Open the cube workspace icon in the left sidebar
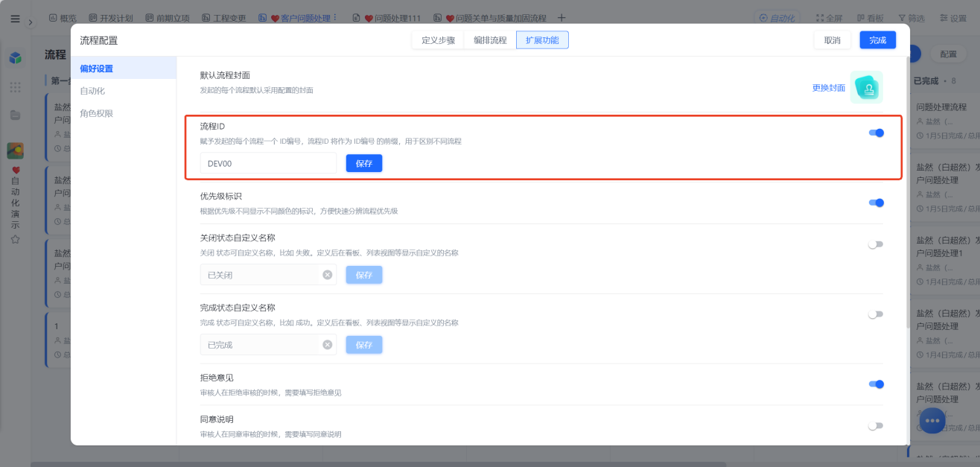This screenshot has height=467, width=980. click(x=15, y=57)
